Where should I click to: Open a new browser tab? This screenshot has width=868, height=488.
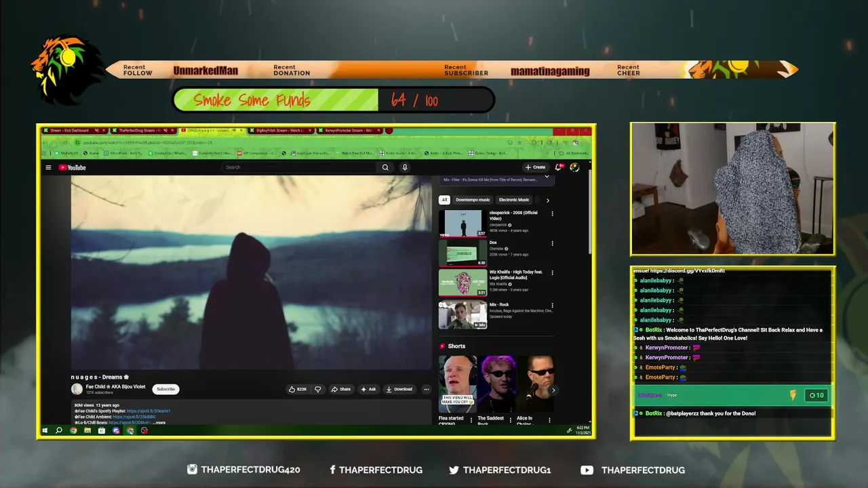(390, 130)
